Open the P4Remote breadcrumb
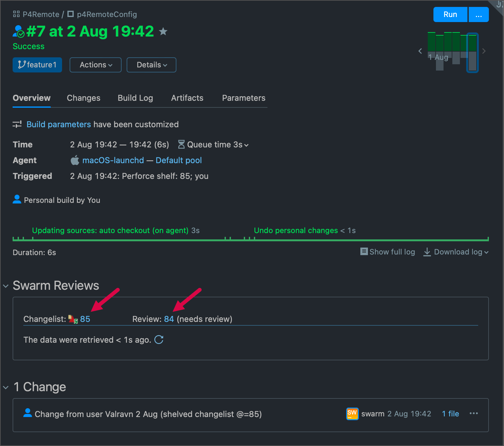The width and height of the screenshot is (504, 446). tap(41, 14)
